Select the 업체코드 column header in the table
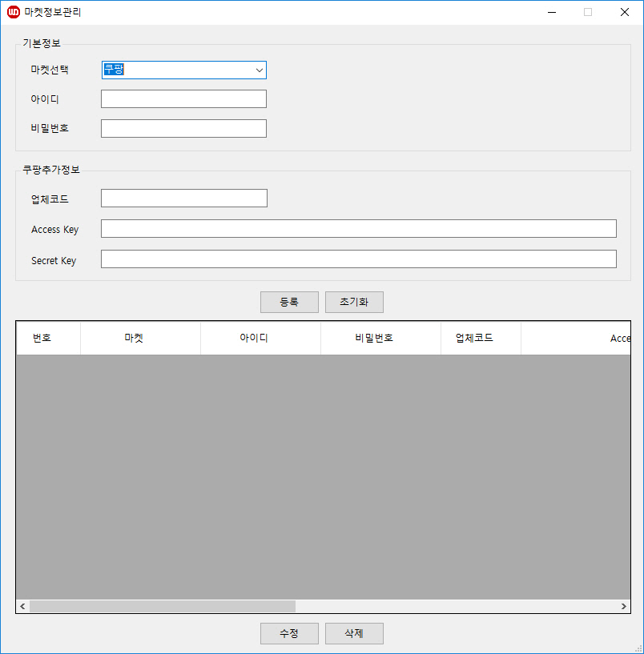Image resolution: width=644 pixels, height=654 pixels. (481, 338)
